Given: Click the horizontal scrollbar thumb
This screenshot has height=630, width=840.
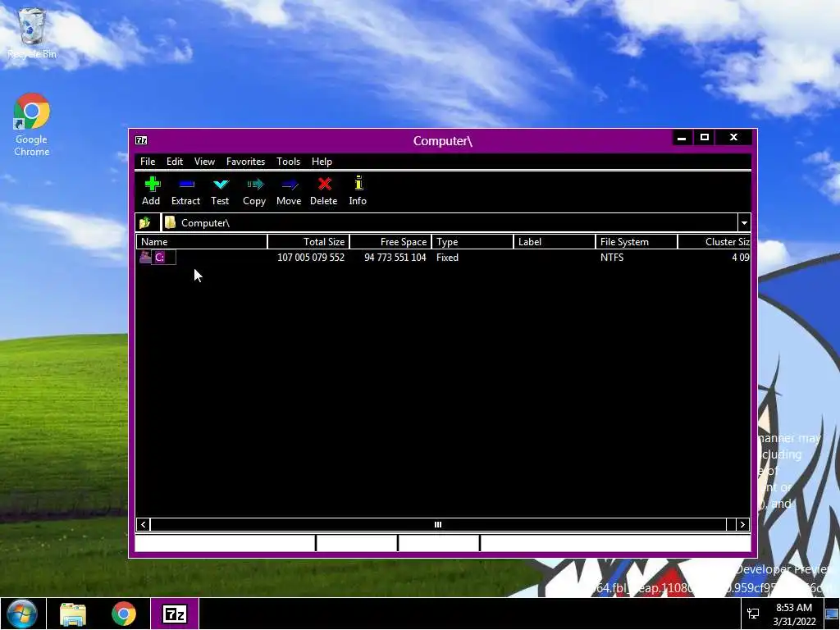Looking at the screenshot, I should (x=438, y=524).
